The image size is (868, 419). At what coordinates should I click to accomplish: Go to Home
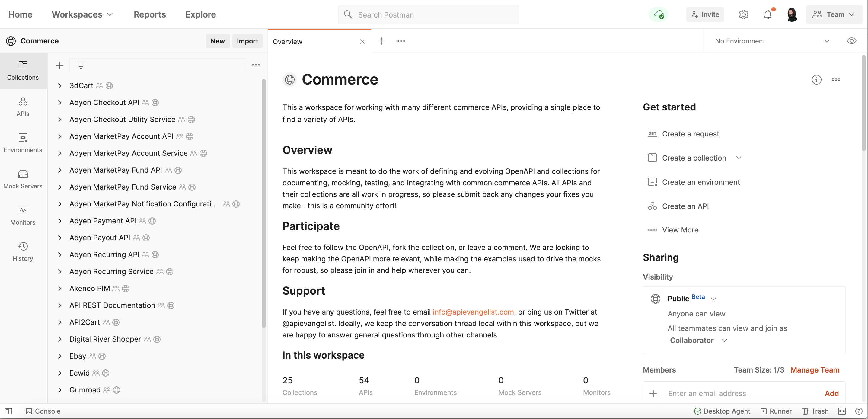pos(20,14)
